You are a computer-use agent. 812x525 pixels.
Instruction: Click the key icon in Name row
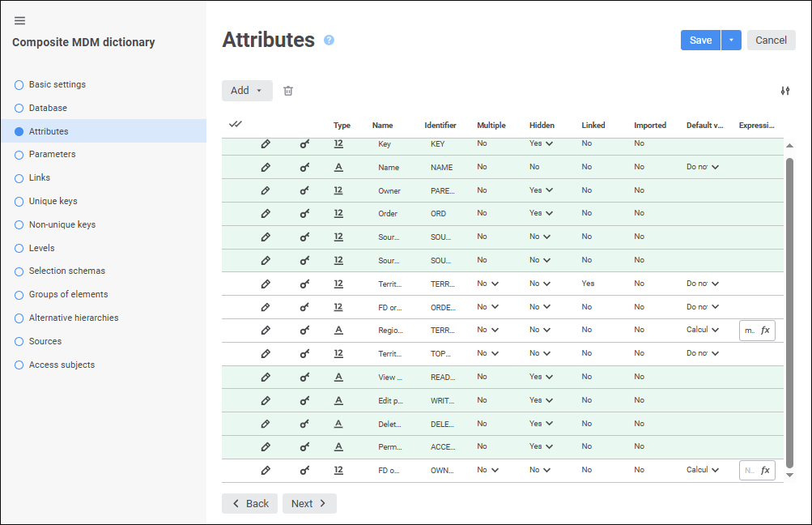304,167
